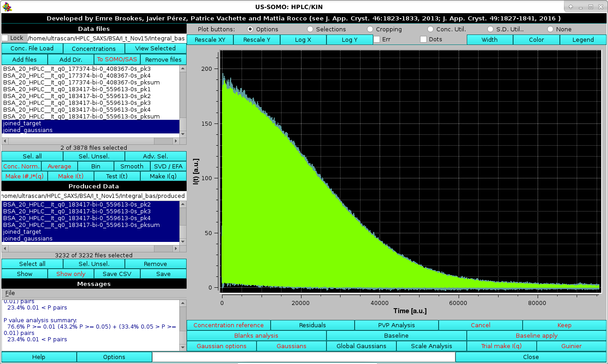Screen dimensions: 608x364
Task: Toggle the Lock checkbox for data files path
Action: 5,39
